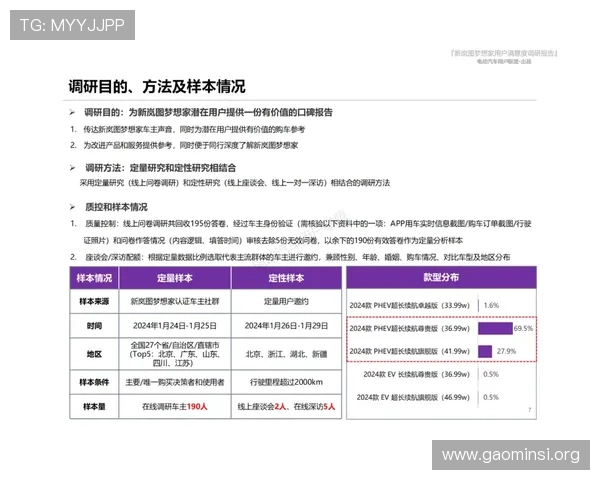The image size is (600, 480).
Task: Click the page number 7
Action: coord(530,410)
